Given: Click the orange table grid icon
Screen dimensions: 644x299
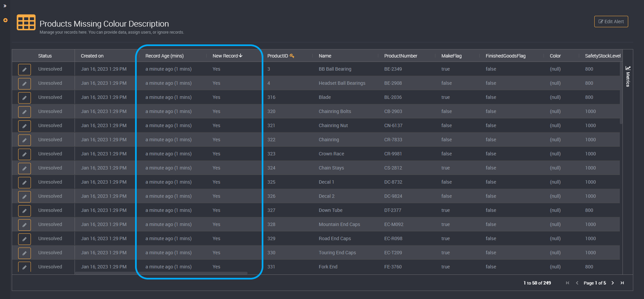Looking at the screenshot, I should click(x=26, y=23).
